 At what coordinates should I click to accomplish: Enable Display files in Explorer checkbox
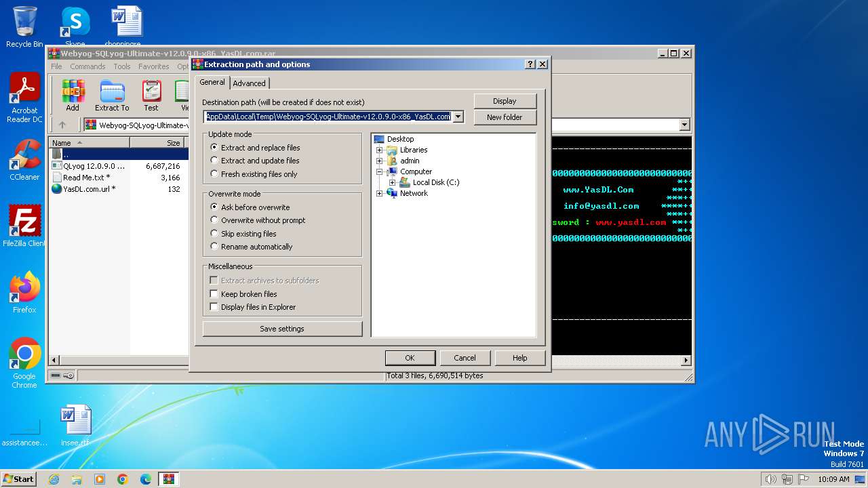(214, 307)
